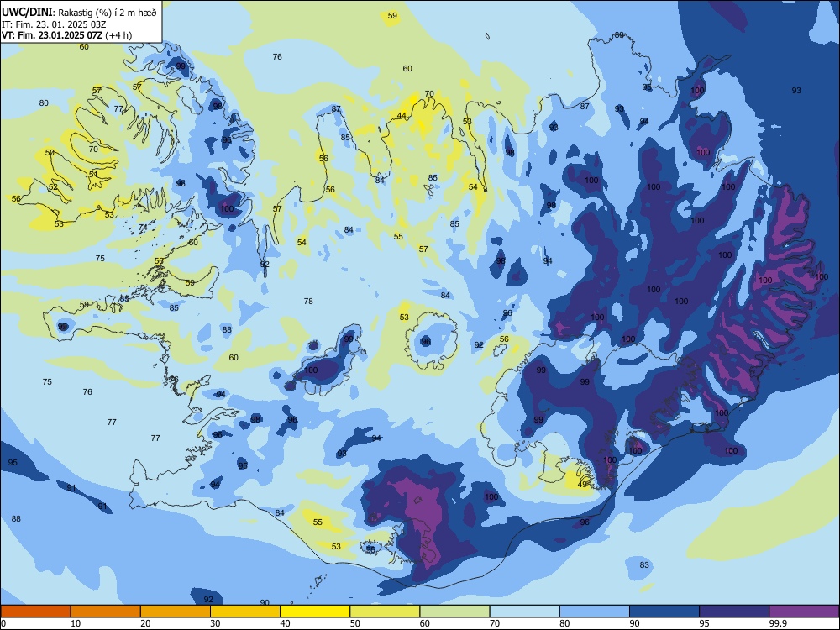840x630 pixels.
Task: Select the '52' humidity value in the Westfjords
Action: pos(53,187)
